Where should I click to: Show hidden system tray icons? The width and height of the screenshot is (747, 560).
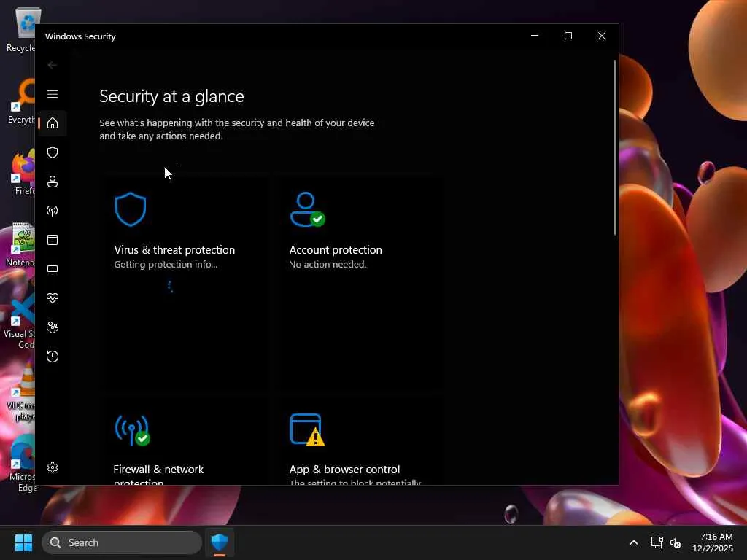(634, 542)
